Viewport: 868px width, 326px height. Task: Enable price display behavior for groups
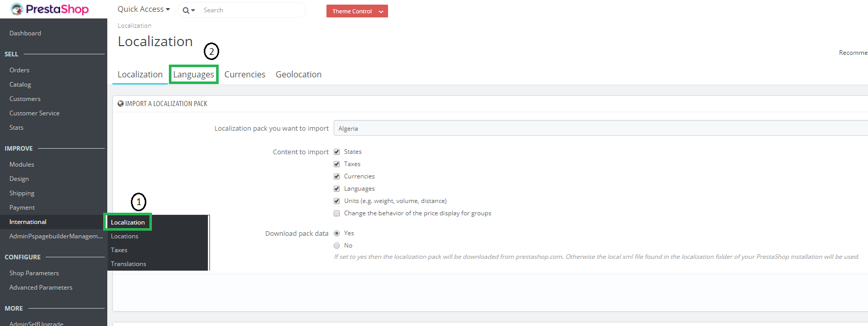point(337,213)
